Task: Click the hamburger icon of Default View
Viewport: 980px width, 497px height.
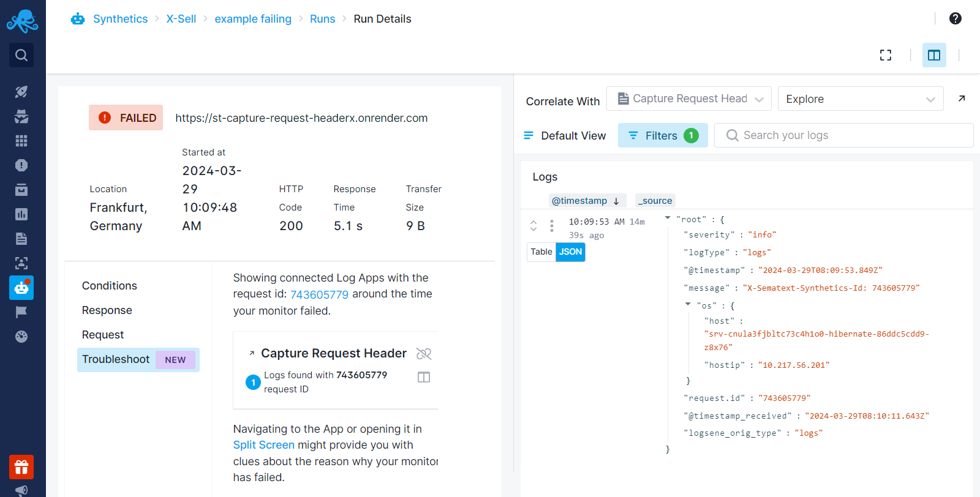Action: pyautogui.click(x=529, y=135)
